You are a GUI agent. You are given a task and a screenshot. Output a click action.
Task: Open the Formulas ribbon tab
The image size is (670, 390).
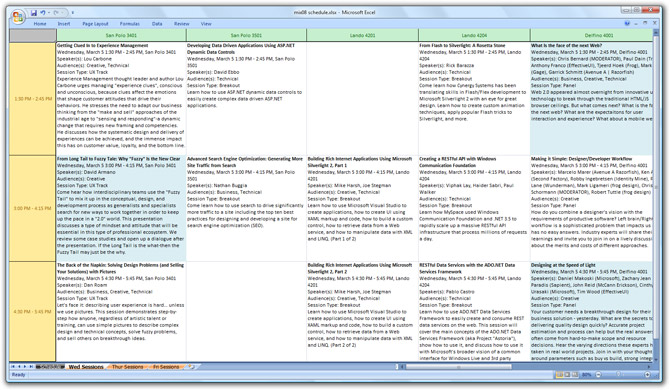(129, 24)
